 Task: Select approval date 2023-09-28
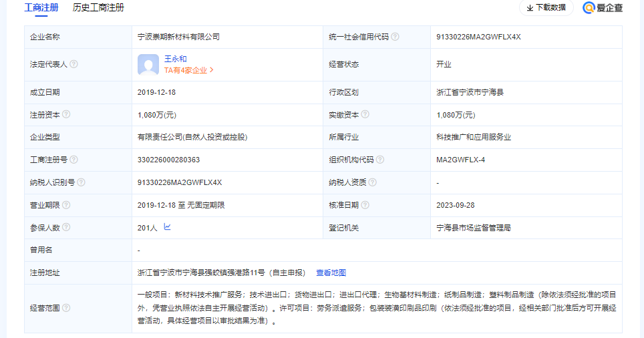click(456, 205)
